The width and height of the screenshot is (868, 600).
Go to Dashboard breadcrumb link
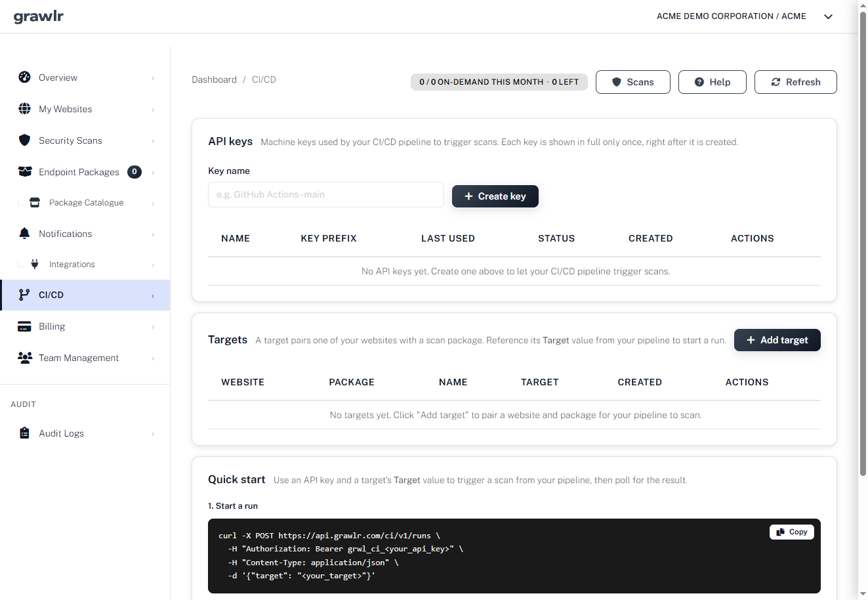[x=214, y=79]
